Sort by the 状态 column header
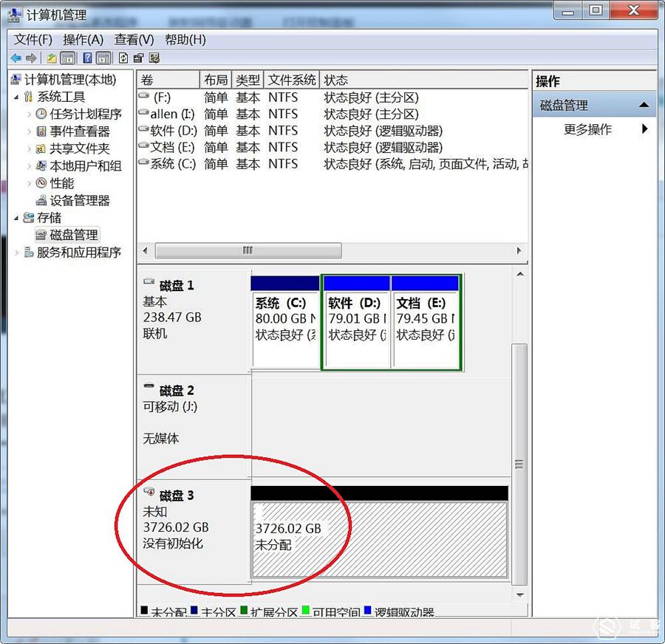 tap(423, 80)
